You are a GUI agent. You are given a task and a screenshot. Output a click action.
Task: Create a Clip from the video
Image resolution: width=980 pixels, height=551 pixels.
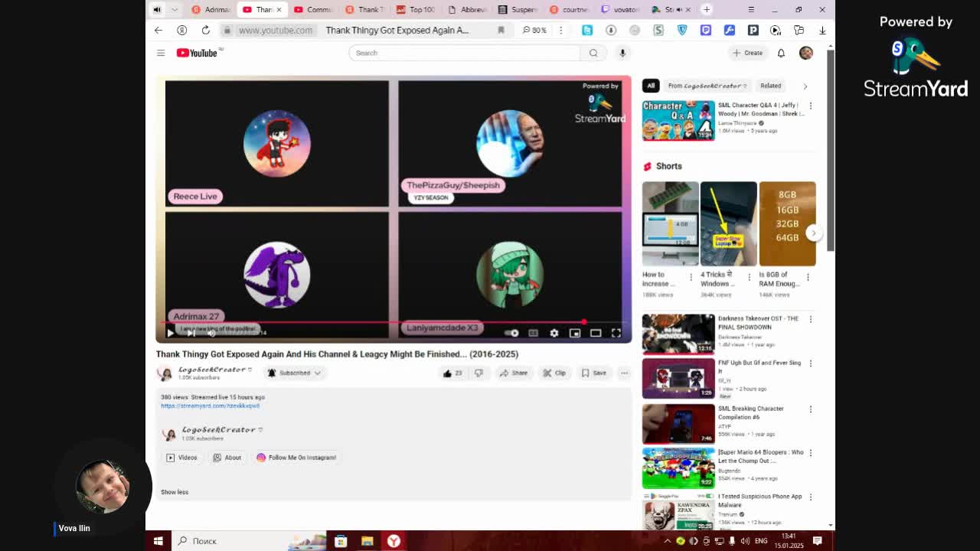[554, 373]
